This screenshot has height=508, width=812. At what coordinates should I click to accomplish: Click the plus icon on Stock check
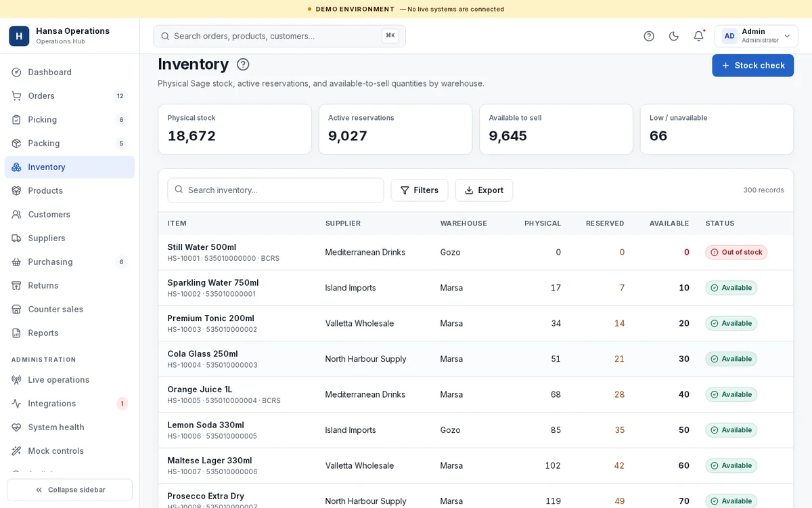pos(725,66)
